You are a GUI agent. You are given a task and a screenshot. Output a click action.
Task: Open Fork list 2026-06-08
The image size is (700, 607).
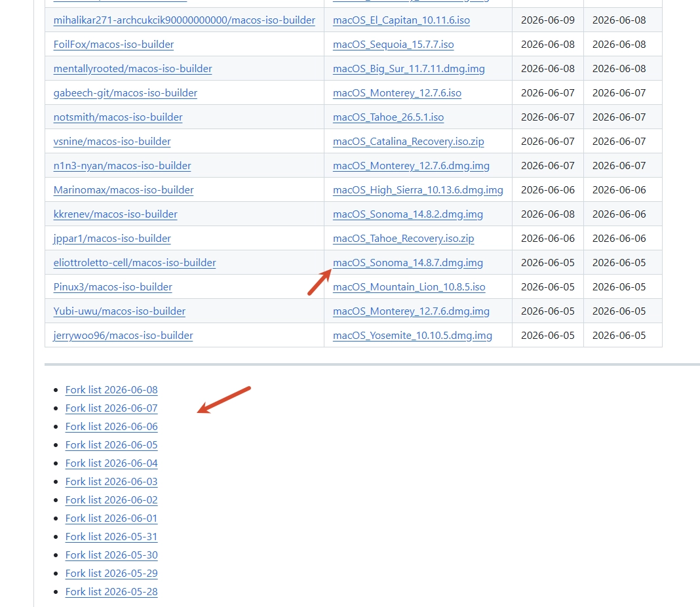click(x=111, y=389)
